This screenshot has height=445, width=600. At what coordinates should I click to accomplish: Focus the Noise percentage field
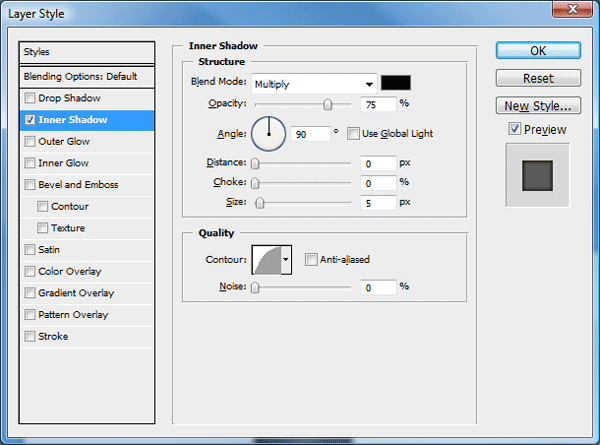(x=378, y=288)
